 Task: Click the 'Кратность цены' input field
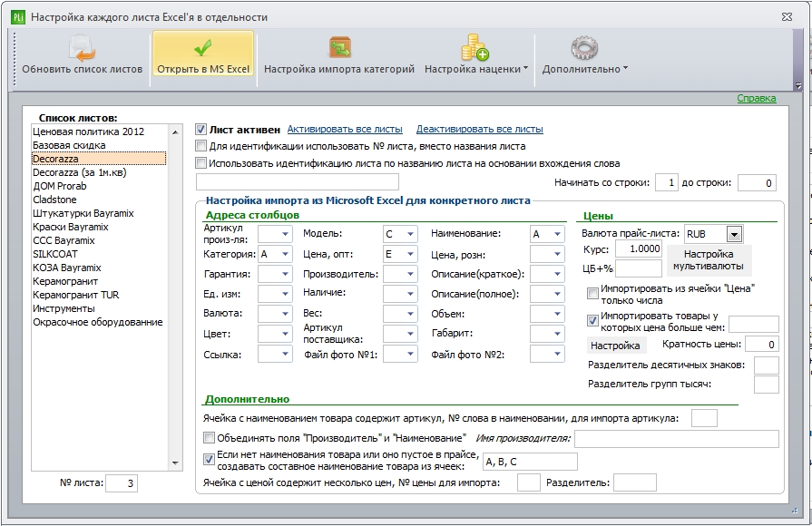pyautogui.click(x=762, y=345)
